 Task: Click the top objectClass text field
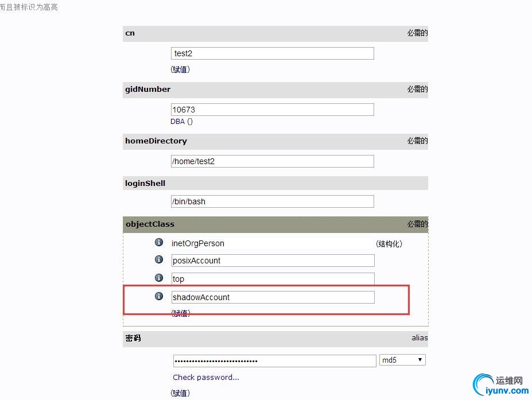273,279
